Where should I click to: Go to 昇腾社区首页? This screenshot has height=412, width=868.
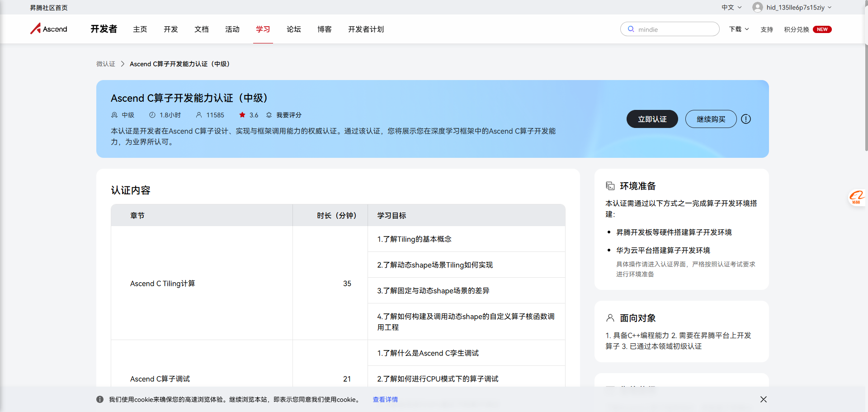(49, 8)
